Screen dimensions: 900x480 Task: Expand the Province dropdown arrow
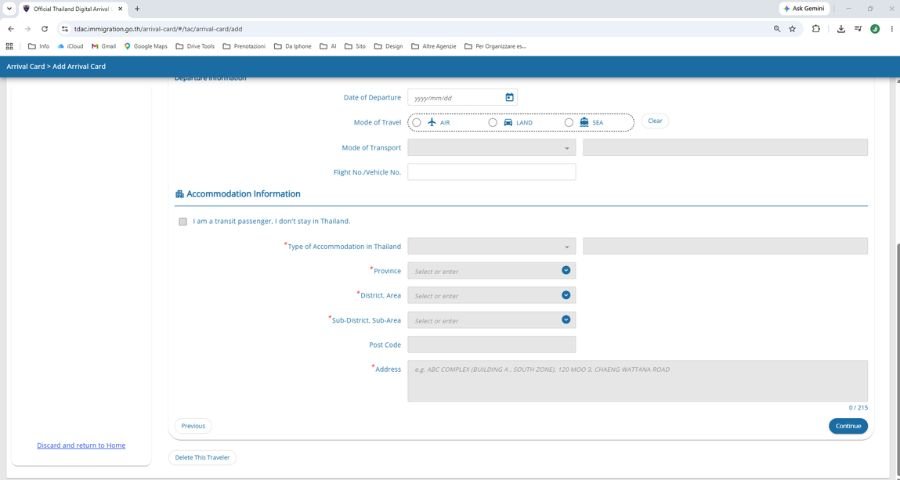point(566,270)
